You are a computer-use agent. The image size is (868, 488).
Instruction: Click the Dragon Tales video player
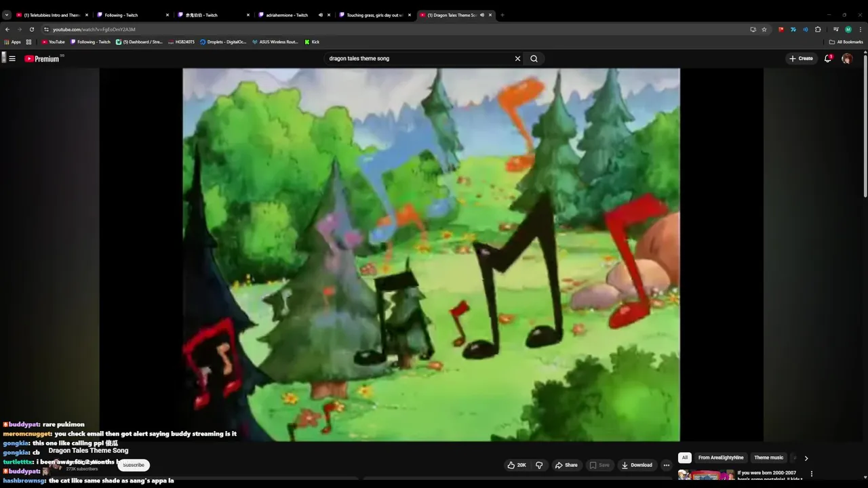431,255
